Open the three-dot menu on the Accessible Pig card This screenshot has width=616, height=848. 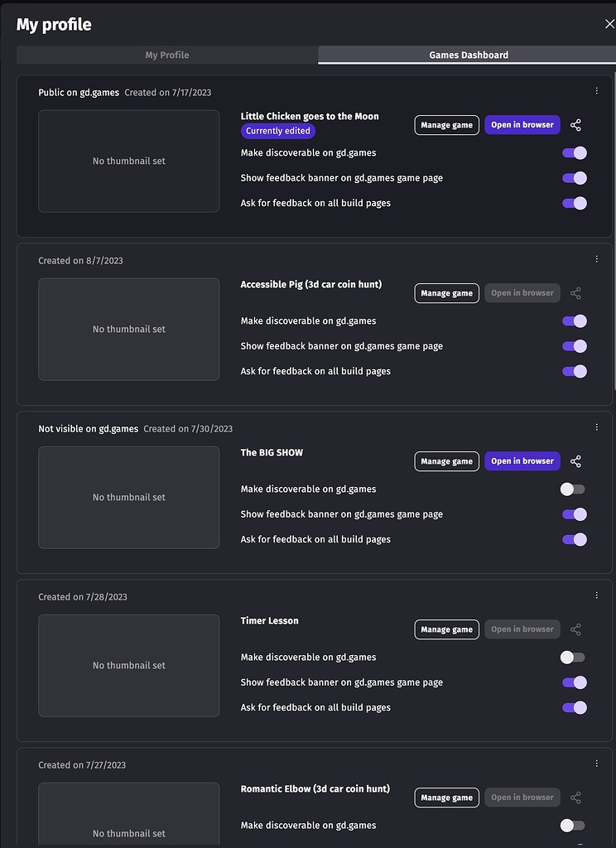[x=597, y=258]
